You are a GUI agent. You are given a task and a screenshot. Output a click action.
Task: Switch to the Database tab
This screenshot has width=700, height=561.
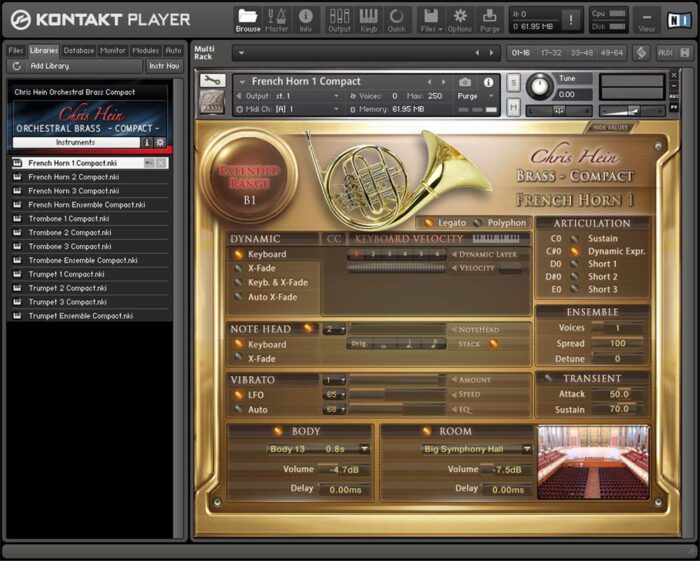point(79,50)
